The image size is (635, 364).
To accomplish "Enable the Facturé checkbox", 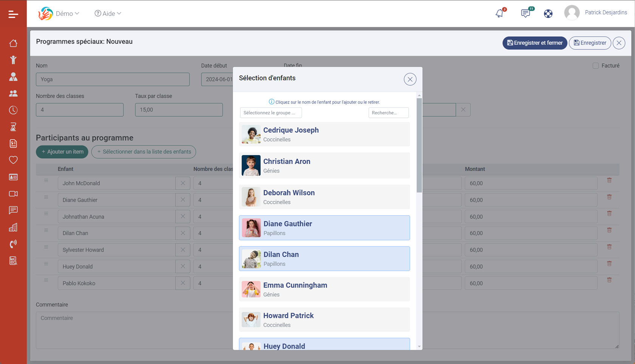I will (x=596, y=66).
